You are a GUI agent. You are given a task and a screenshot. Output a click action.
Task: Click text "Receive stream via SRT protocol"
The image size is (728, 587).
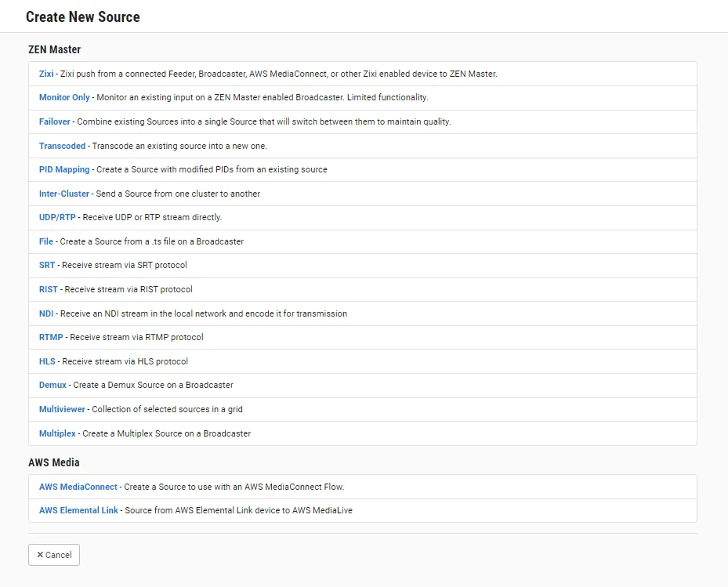pyautogui.click(x=125, y=265)
